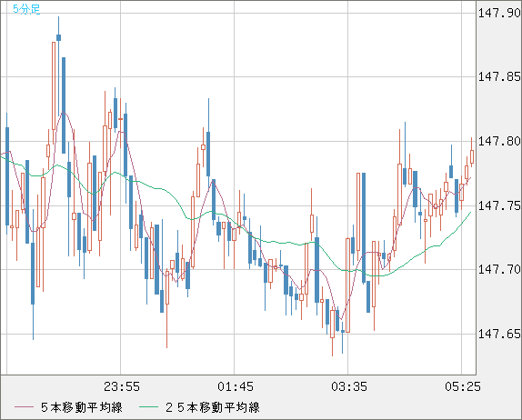Click the ２５本移動平均線 legend label

coord(213,407)
